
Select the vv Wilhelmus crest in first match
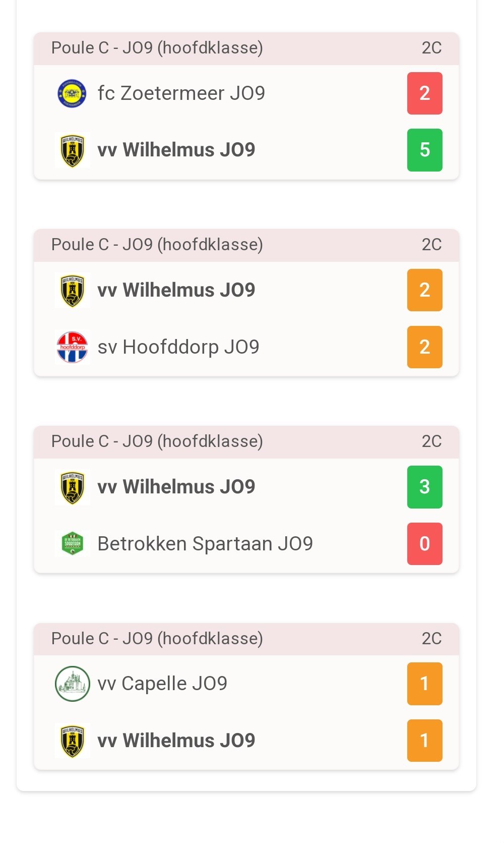coord(72,150)
